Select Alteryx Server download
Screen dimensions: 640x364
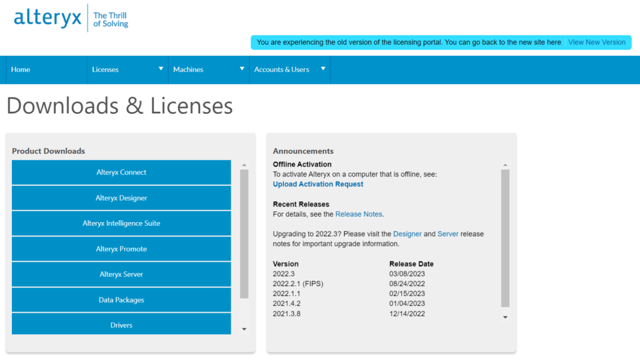click(x=121, y=275)
